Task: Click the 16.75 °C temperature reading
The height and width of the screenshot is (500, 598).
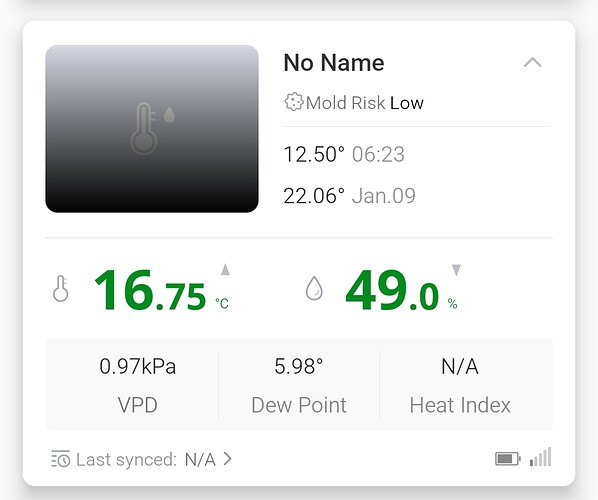Action: tap(161, 290)
